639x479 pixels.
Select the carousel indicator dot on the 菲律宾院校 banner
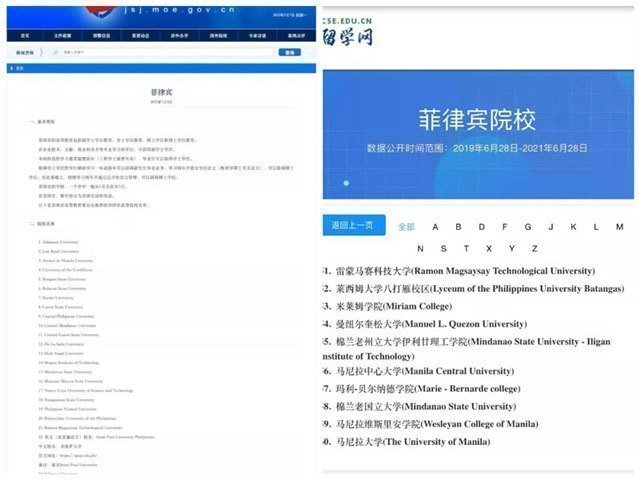point(346,183)
